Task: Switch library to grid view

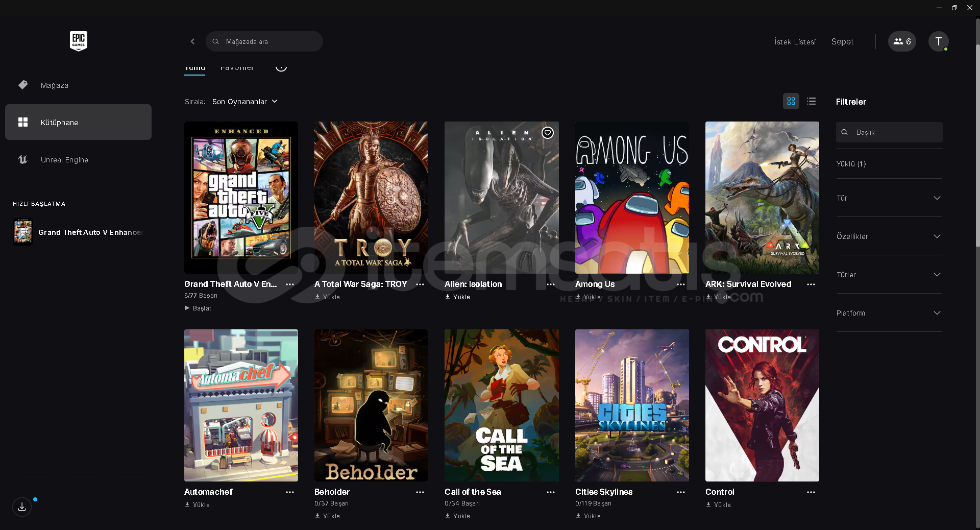Action: [791, 101]
